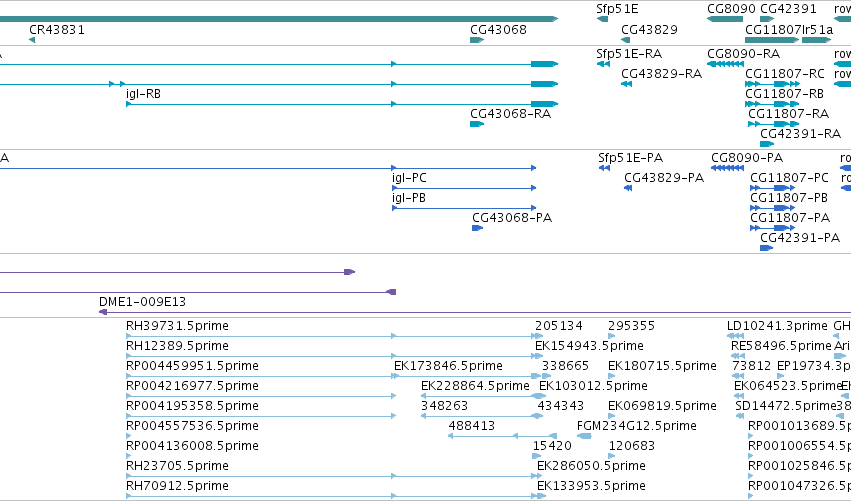Select the RP004136008.5prime EST label

click(x=192, y=446)
